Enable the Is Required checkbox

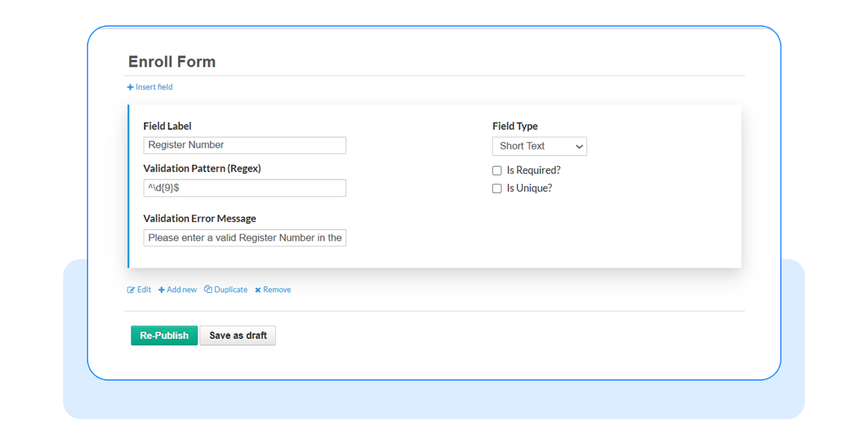pos(497,171)
